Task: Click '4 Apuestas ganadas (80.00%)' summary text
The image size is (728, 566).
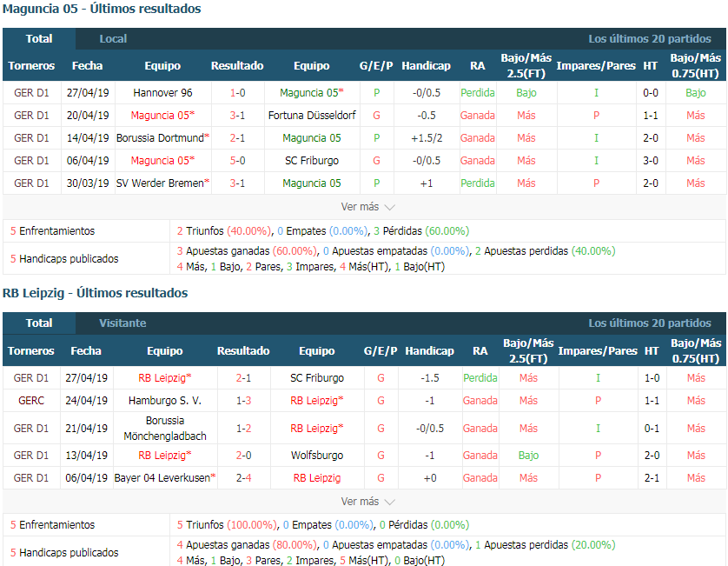Action: [247, 544]
